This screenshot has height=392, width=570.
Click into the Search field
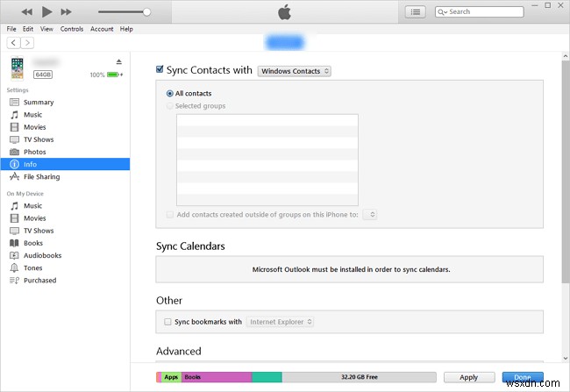click(x=480, y=12)
